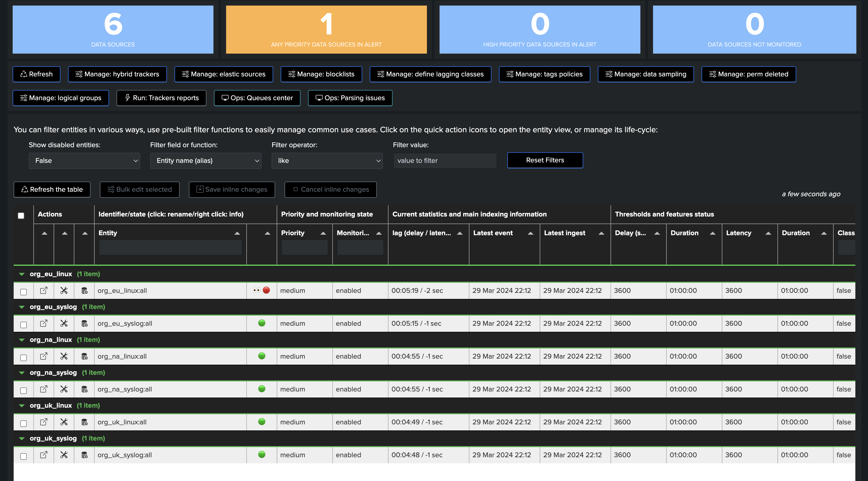The height and width of the screenshot is (481, 868).
Task: Select the org_uk_linux:all row checkbox
Action: coord(23,423)
